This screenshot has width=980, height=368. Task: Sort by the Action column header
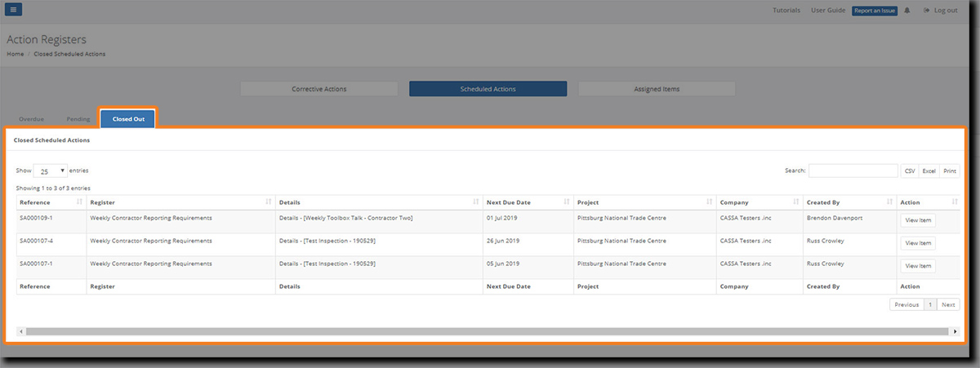(x=929, y=202)
